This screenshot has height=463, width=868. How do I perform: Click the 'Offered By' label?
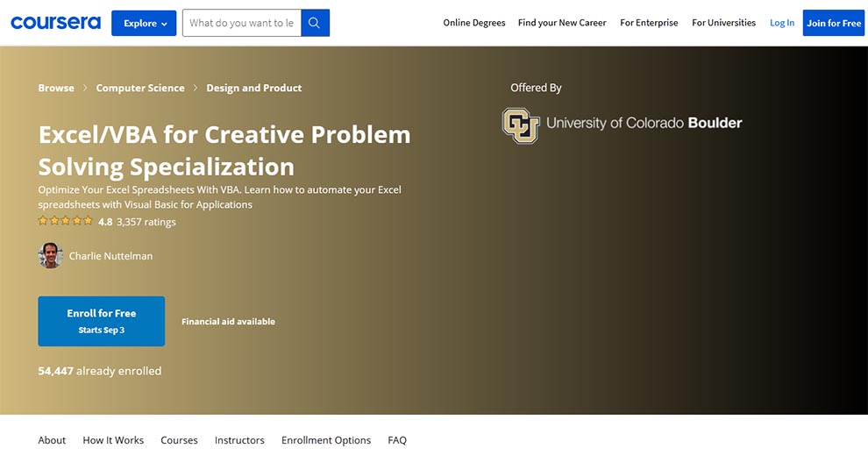pyautogui.click(x=536, y=88)
